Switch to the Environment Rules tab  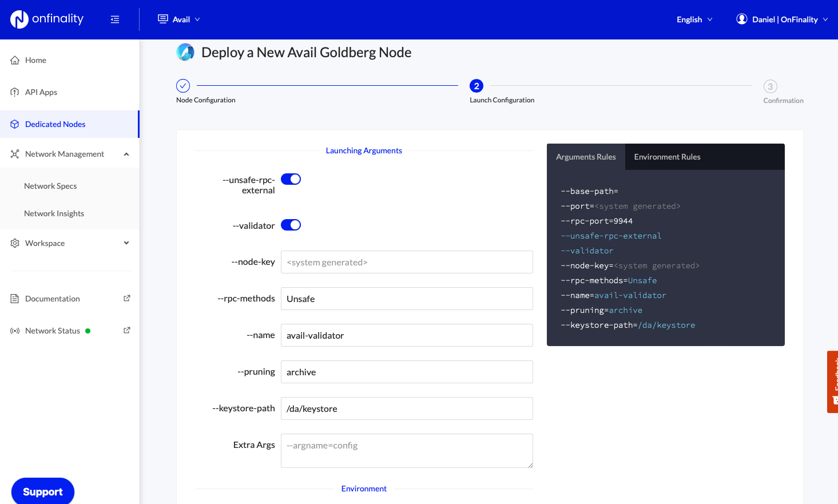pos(667,157)
